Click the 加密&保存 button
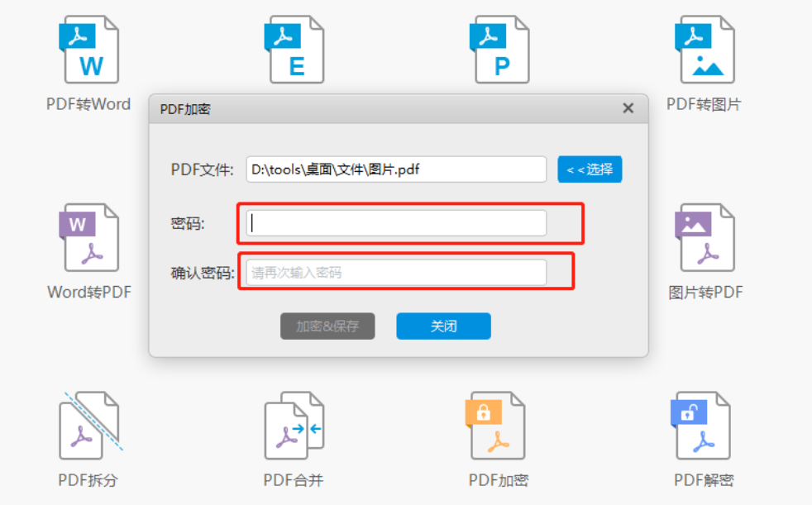The width and height of the screenshot is (812, 505). pos(327,326)
